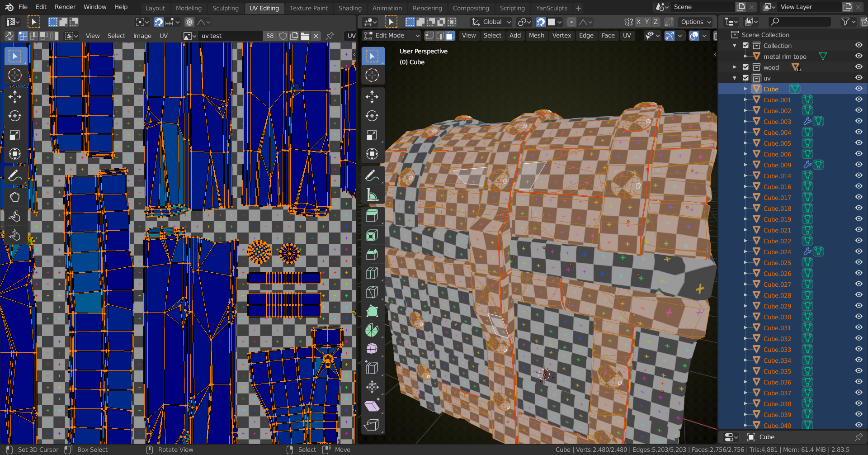The width and height of the screenshot is (868, 455).
Task: Switch to the Texture Paint workspace tab
Action: (308, 8)
